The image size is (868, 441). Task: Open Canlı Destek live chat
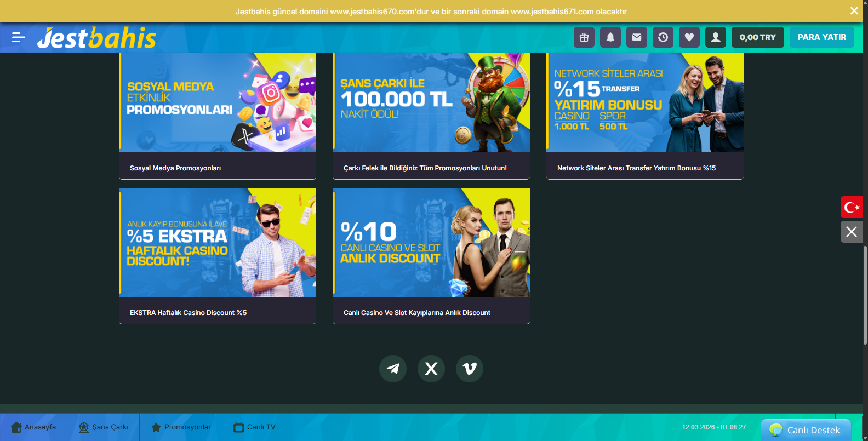coord(806,430)
